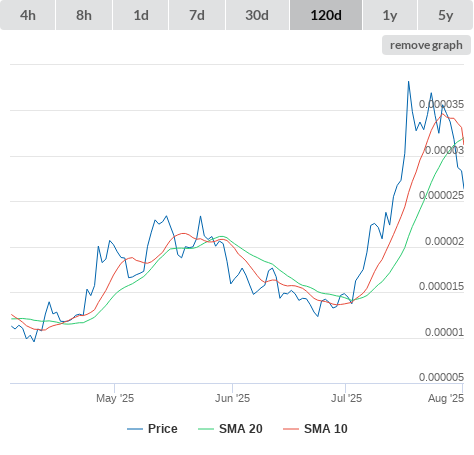474x455 pixels.
Task: Click the Jun '25 axis label
Action: (232, 398)
